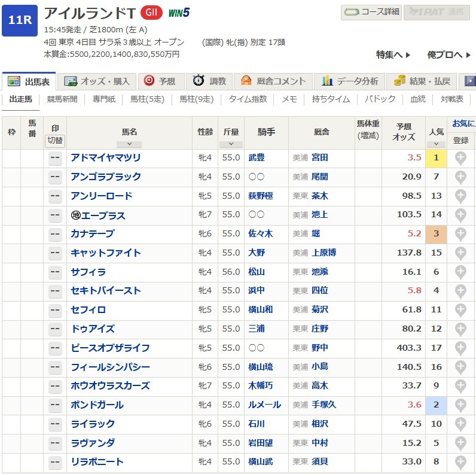The width and height of the screenshot is (476, 474).
Task: Open horse page for セキトバイースト
Action: point(106,291)
